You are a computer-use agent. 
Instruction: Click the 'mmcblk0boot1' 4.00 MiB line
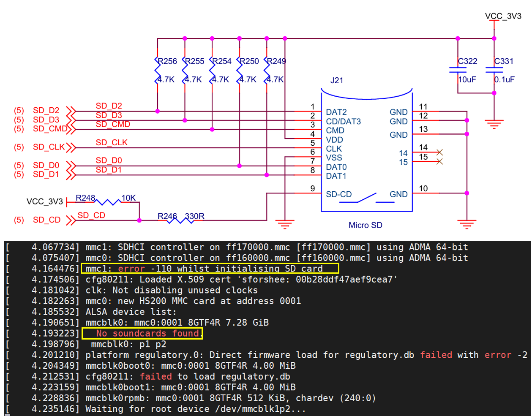(x=191, y=387)
